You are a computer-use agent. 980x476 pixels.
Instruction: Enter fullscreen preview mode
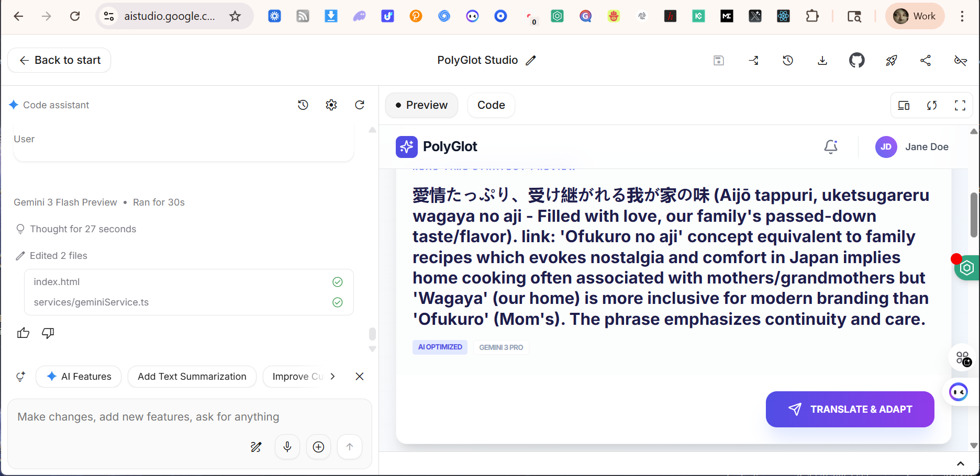tap(960, 106)
